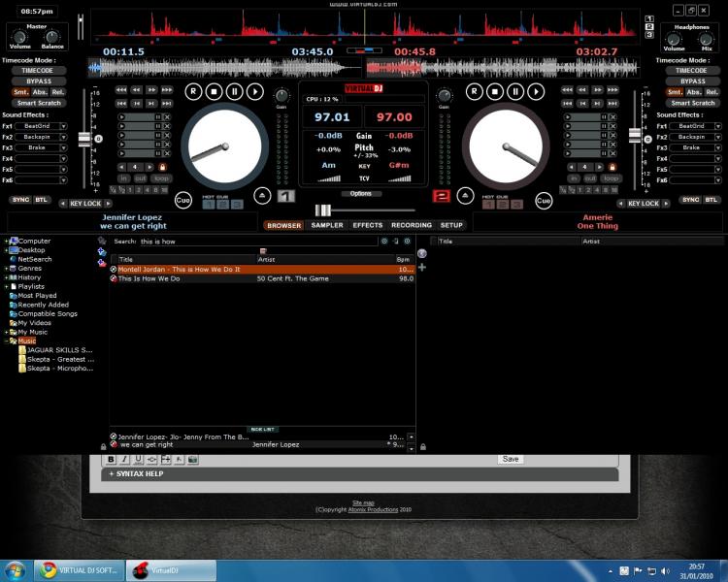Select deck 1 indicator
This screenshot has height=582, width=728.
coord(286,196)
